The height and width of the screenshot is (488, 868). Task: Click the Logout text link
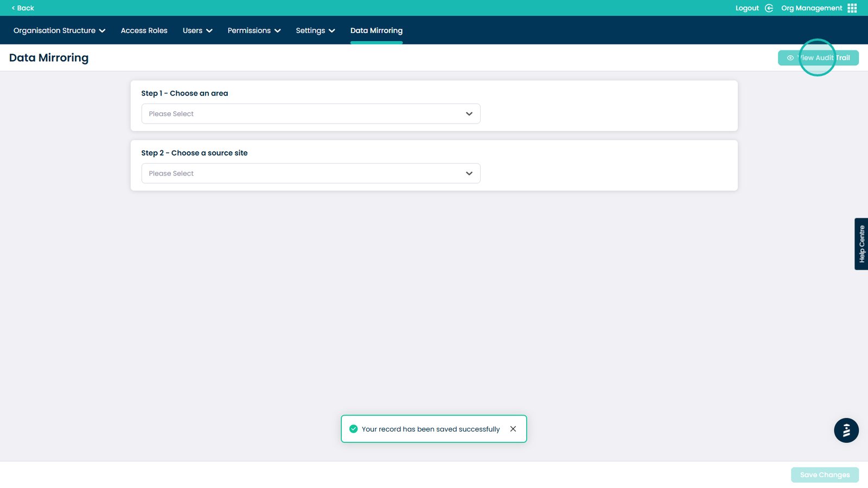click(746, 8)
